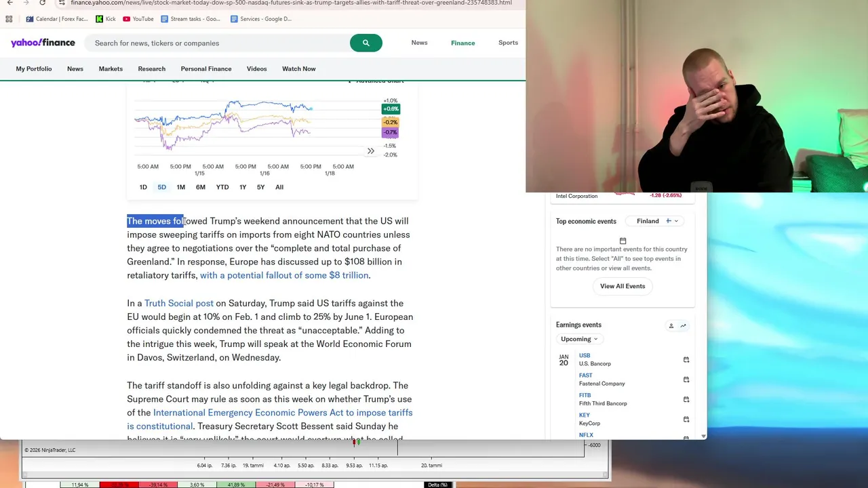Open potential fallout of $8 trillion link
The image size is (868, 488).
tap(284, 275)
